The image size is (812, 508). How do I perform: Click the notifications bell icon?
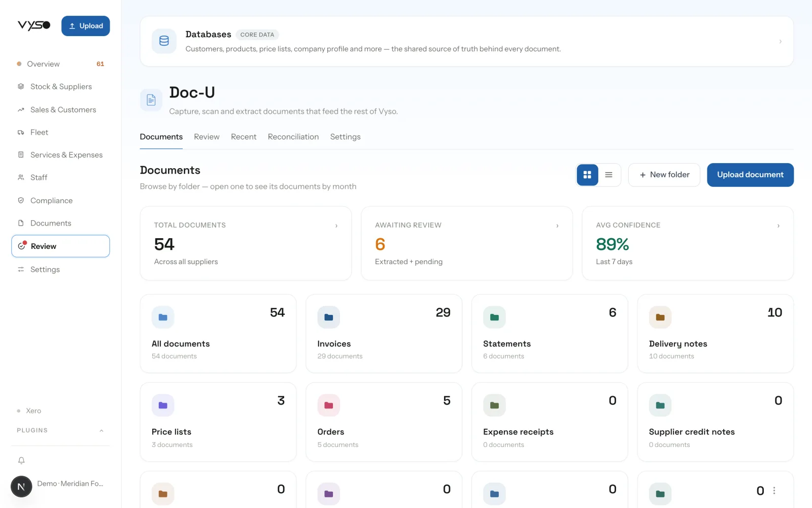click(21, 460)
